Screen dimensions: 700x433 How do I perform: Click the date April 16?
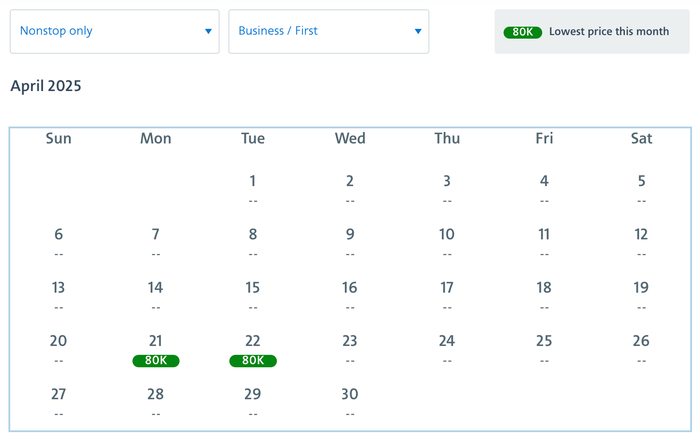click(x=350, y=287)
